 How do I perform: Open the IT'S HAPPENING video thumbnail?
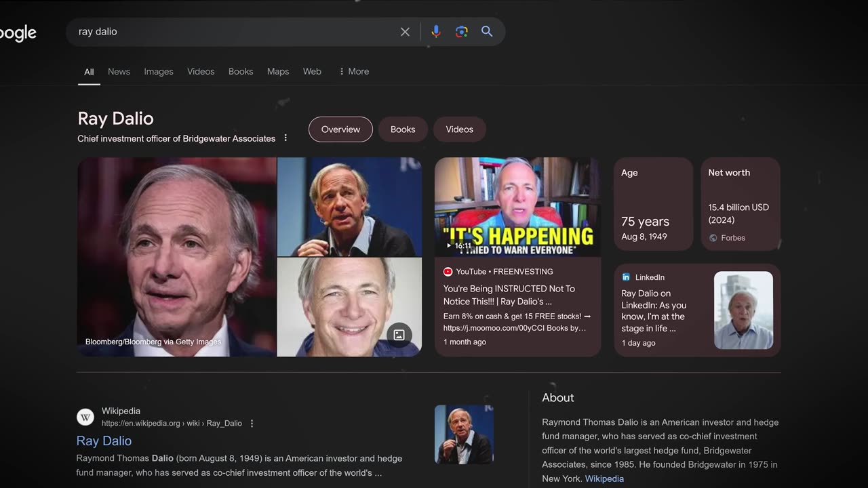[x=517, y=207]
